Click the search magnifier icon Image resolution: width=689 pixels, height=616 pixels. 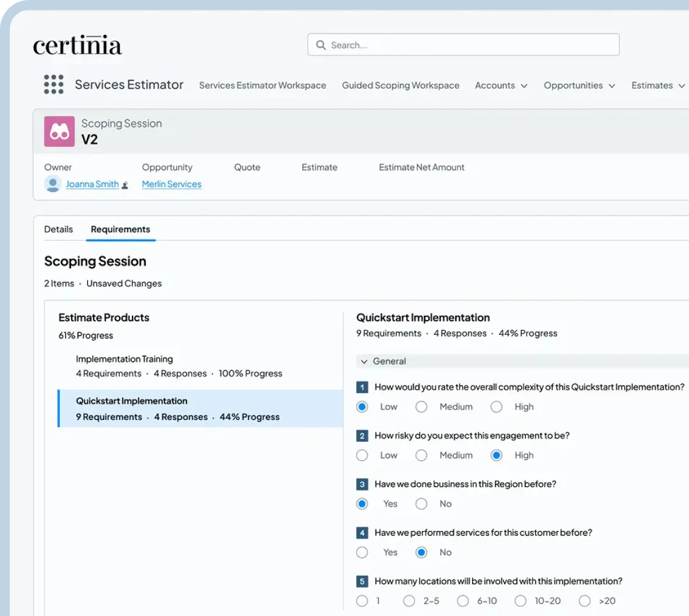click(321, 45)
